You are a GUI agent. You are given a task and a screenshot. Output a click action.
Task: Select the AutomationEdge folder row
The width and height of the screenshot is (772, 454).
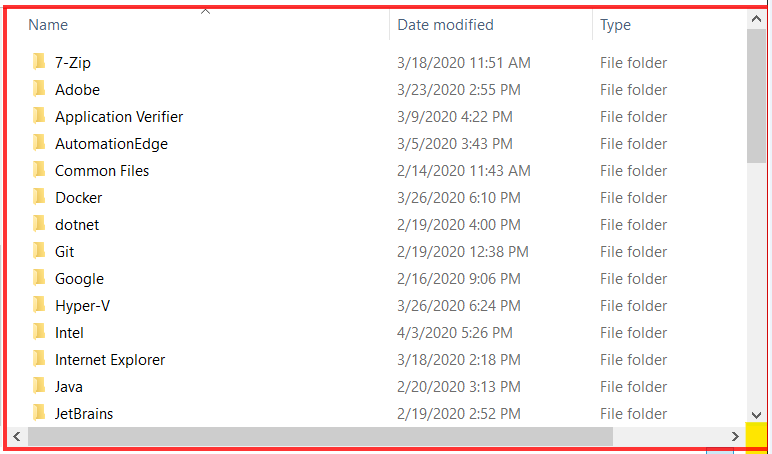(376, 143)
